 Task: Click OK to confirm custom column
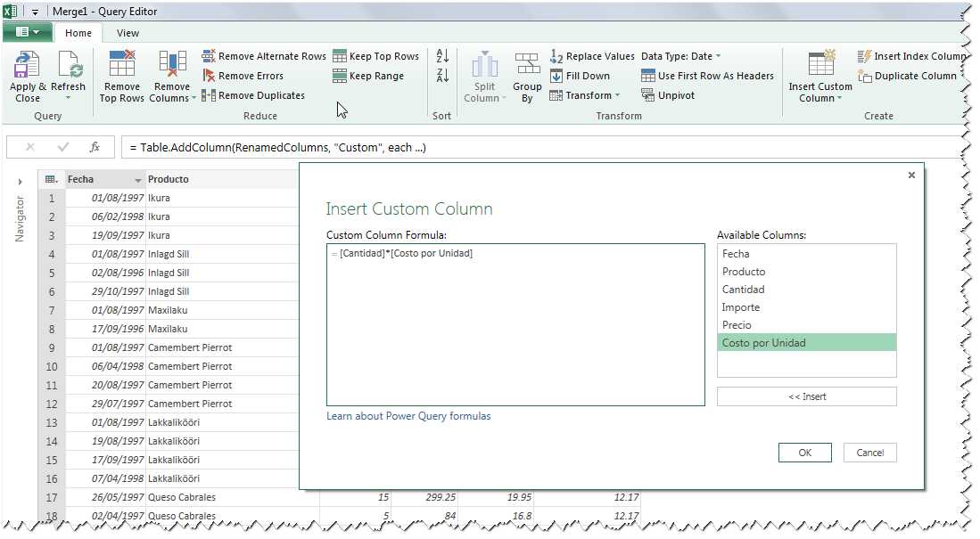(803, 453)
